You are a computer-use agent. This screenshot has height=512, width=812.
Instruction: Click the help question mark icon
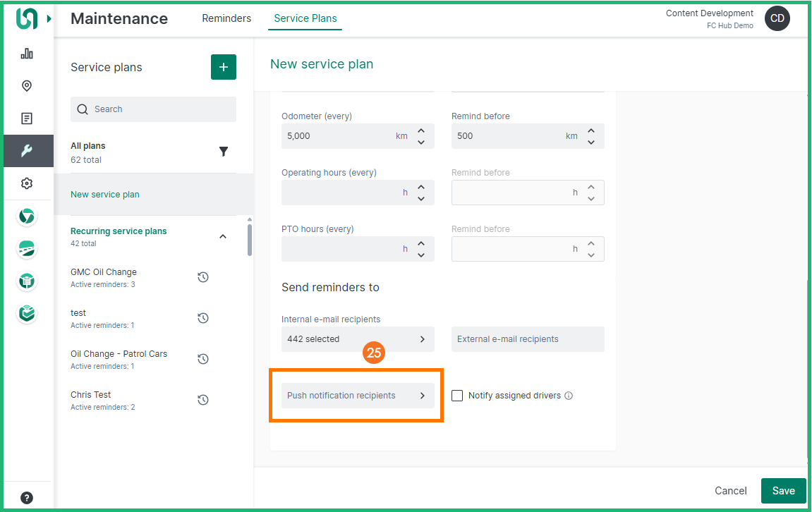tap(27, 498)
